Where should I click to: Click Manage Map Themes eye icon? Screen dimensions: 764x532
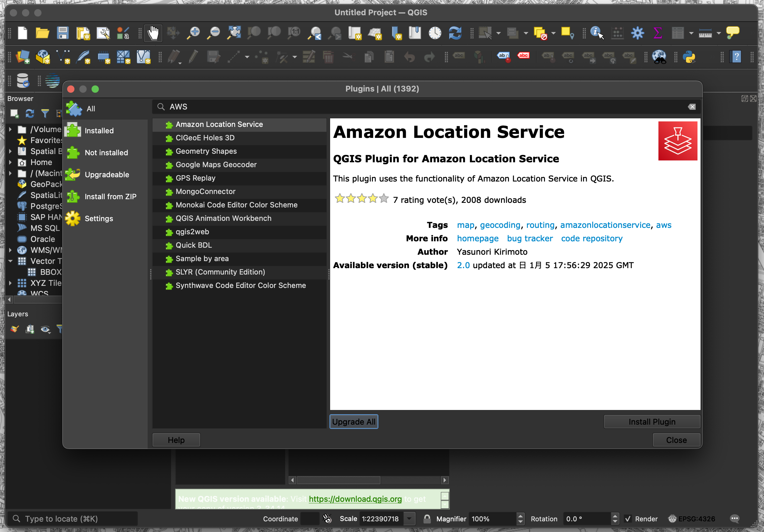coord(45,329)
